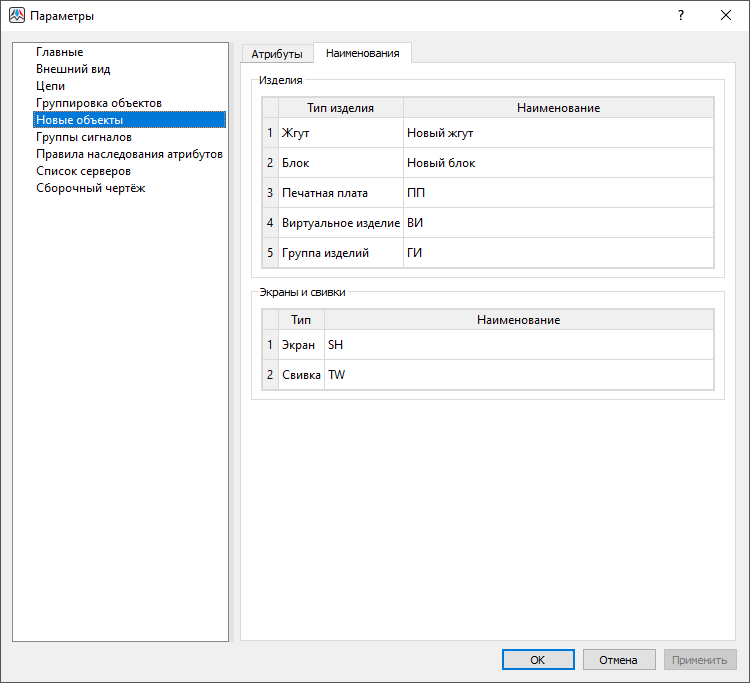This screenshot has width=750, height=683.
Task: Open the Цепи category
Action: [50, 86]
